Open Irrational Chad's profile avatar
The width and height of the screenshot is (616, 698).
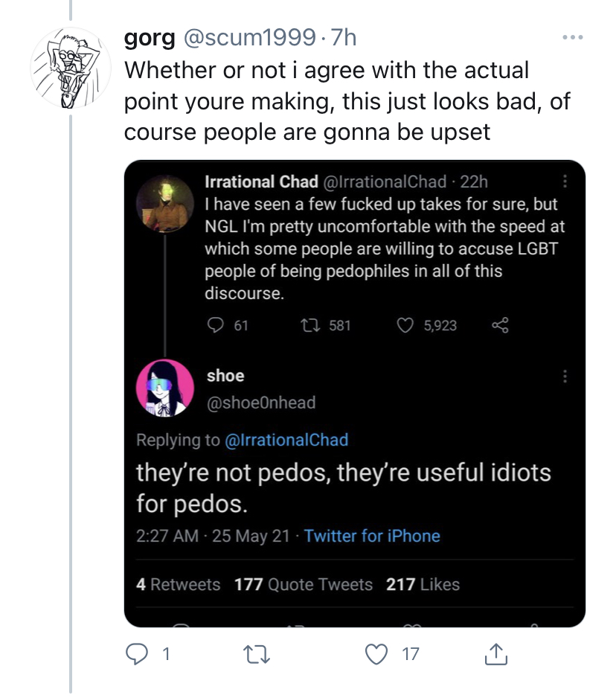click(x=165, y=203)
